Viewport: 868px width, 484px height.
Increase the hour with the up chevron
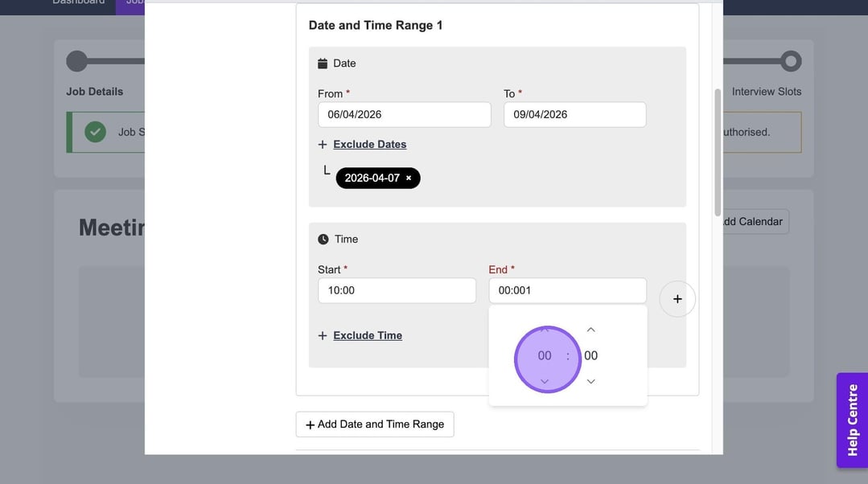545,330
